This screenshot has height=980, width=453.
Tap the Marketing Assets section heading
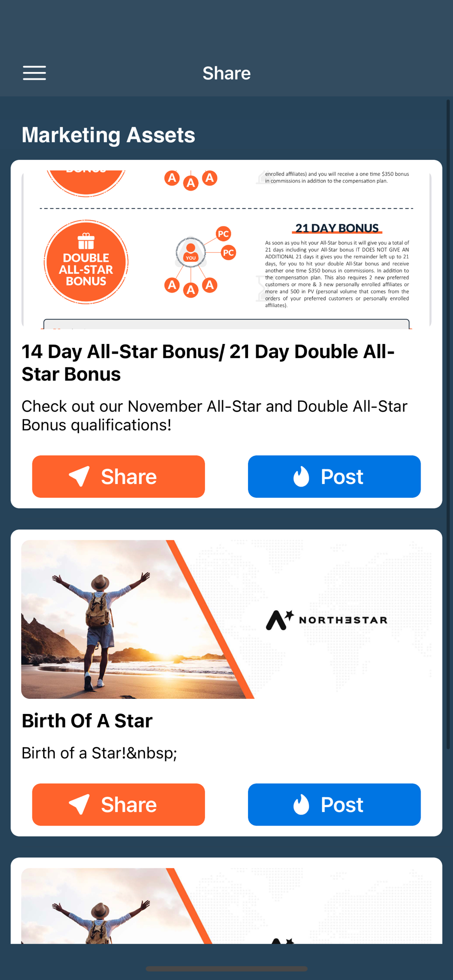coord(108,135)
